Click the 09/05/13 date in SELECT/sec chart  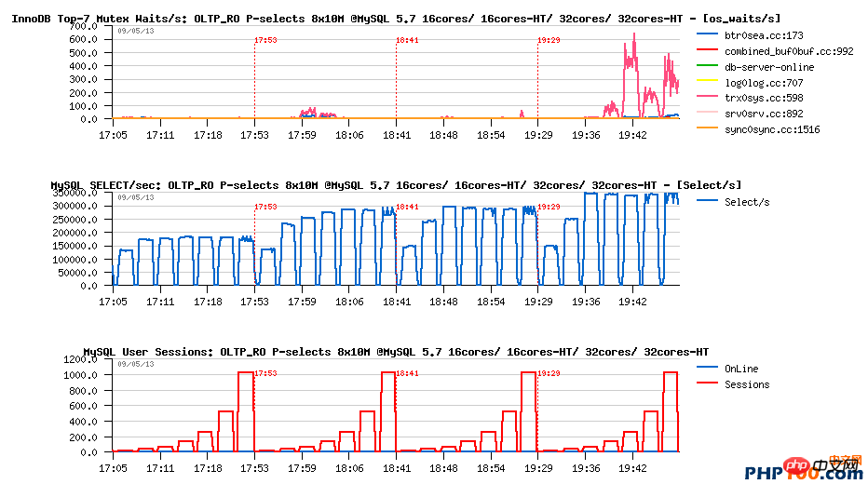tap(136, 197)
